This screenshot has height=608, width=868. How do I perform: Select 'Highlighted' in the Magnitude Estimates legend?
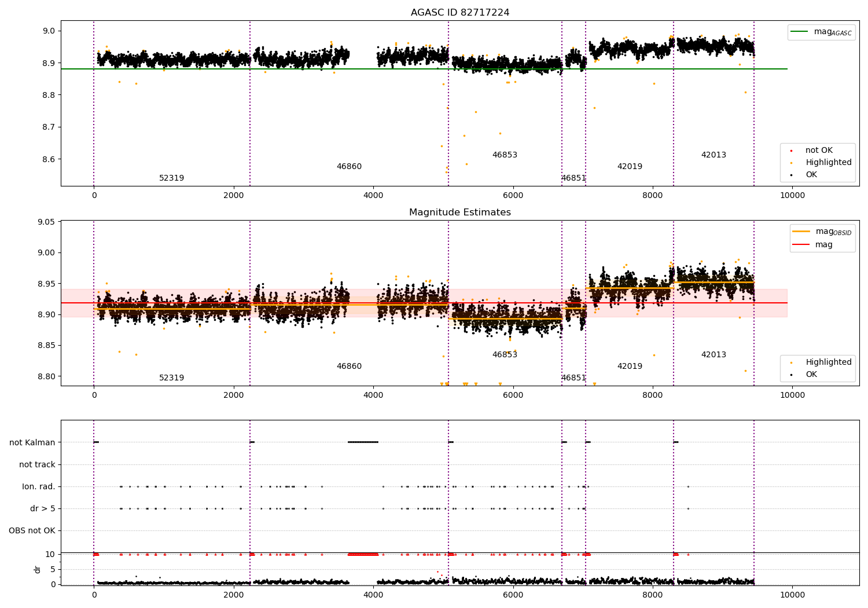tap(828, 362)
